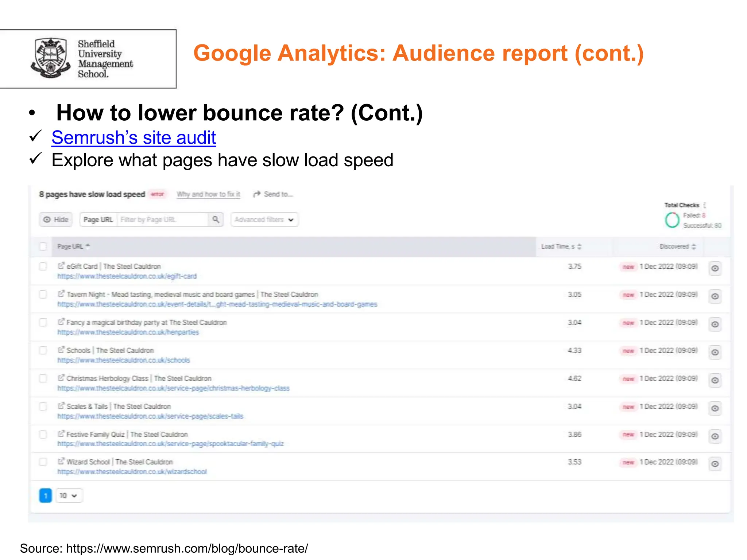
Task: Open the schools URL link
Action: pyautogui.click(x=124, y=360)
